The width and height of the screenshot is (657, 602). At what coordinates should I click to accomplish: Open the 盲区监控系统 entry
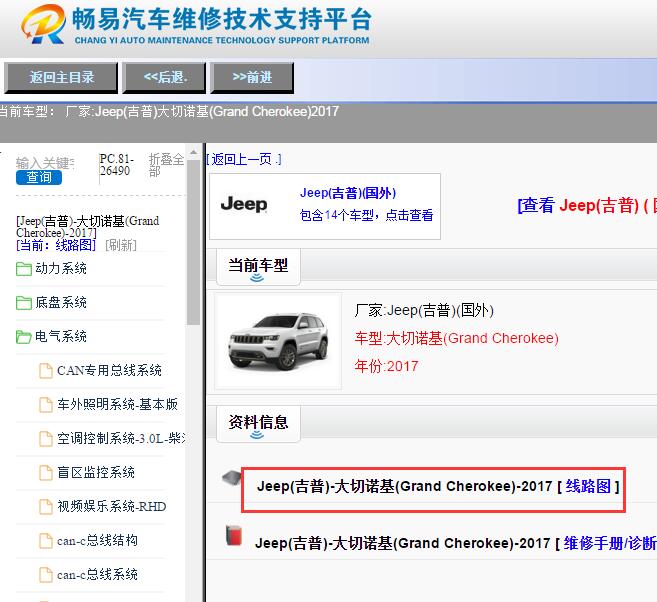tap(96, 472)
